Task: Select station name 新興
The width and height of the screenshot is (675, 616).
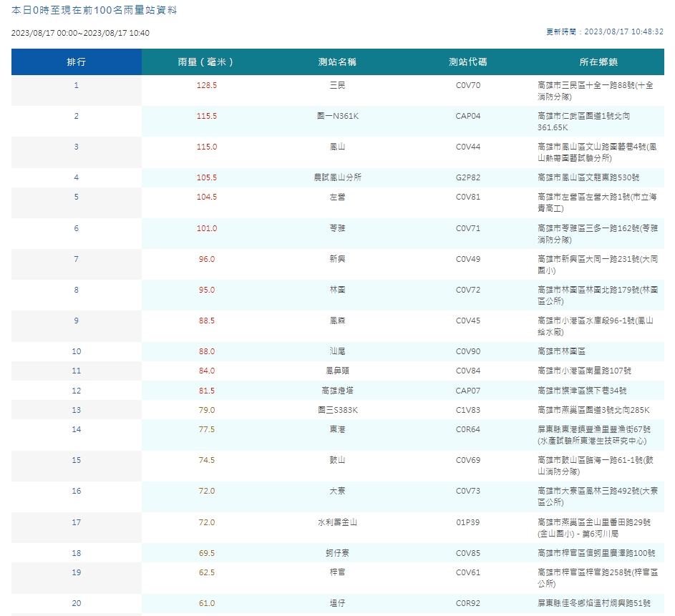Action: pyautogui.click(x=338, y=259)
